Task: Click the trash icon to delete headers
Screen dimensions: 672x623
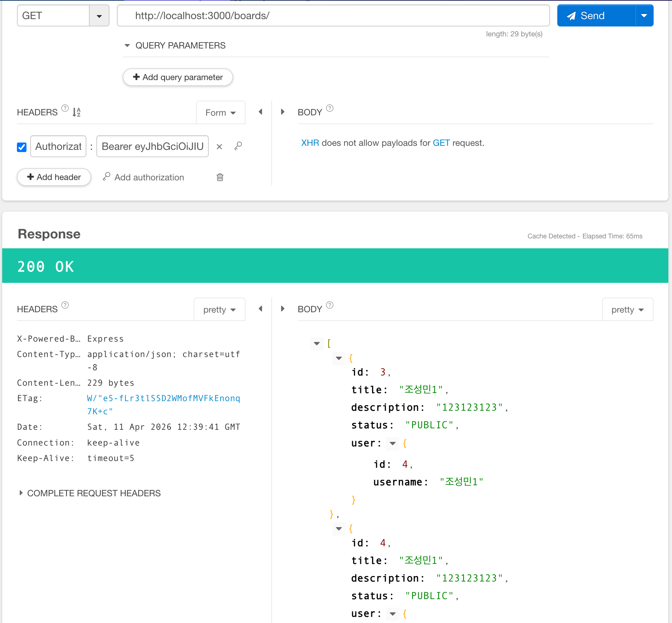Action: 220,177
